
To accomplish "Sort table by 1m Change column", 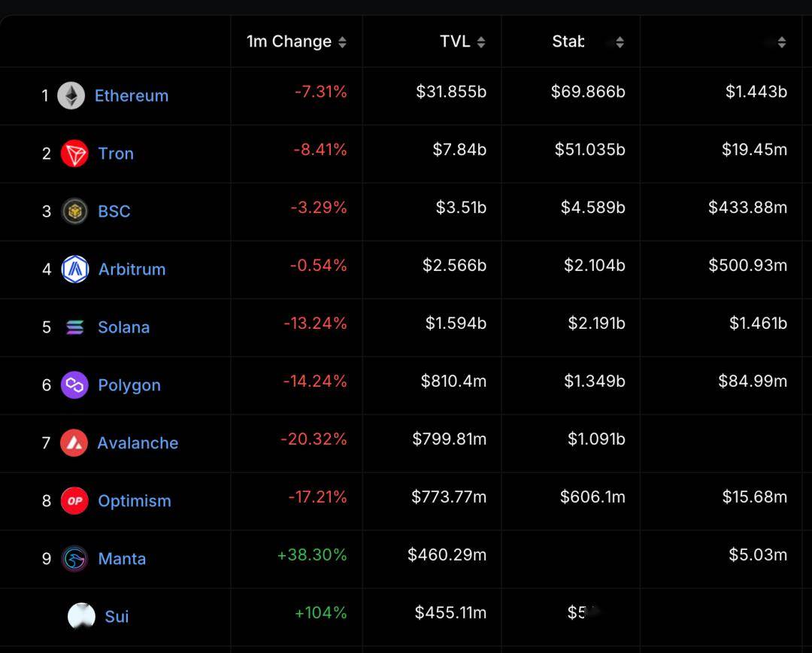I will click(342, 42).
